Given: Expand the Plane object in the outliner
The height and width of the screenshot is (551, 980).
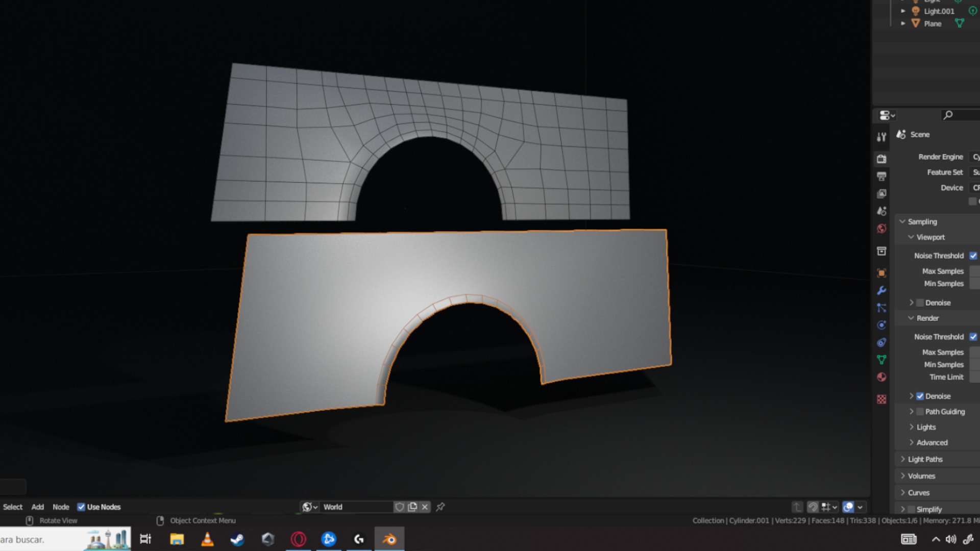Looking at the screenshot, I should [903, 23].
